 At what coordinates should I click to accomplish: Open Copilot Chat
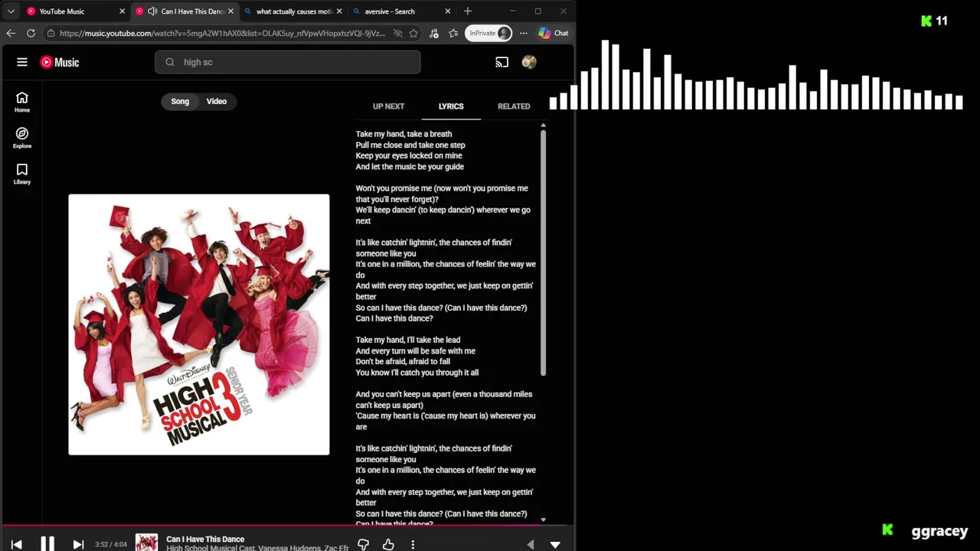tap(554, 33)
